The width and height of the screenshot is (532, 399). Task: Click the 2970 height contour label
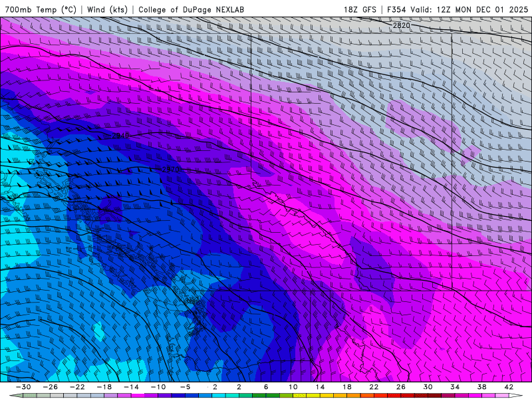(x=170, y=170)
